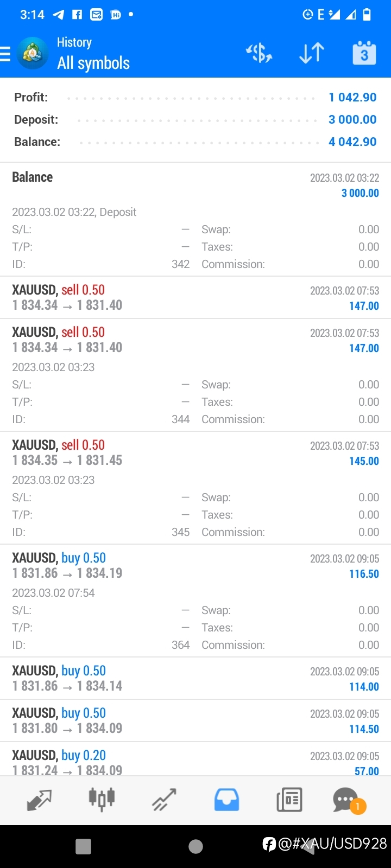The width and height of the screenshot is (391, 868).
Task: Tap the Android recent apps square button
Action: click(x=83, y=846)
